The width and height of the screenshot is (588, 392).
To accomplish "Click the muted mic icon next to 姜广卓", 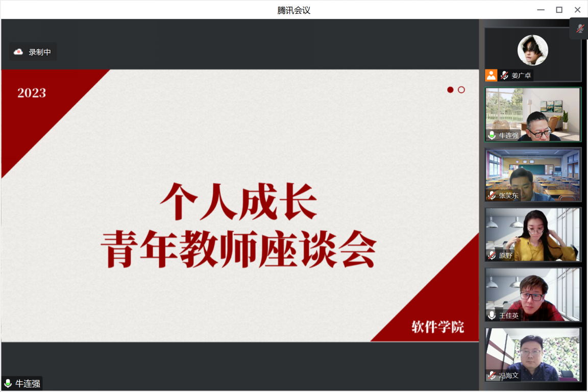I will click(x=504, y=76).
